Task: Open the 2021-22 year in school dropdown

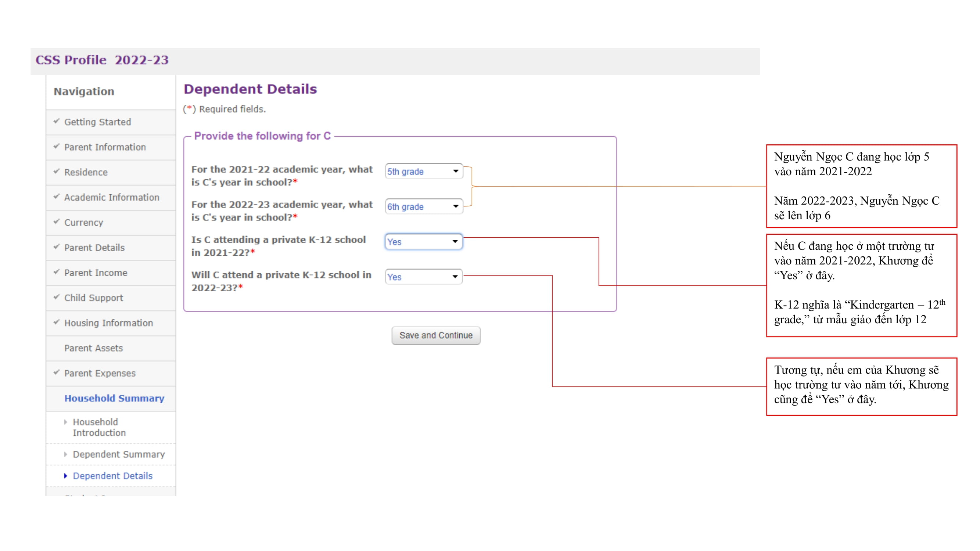Action: 424,172
